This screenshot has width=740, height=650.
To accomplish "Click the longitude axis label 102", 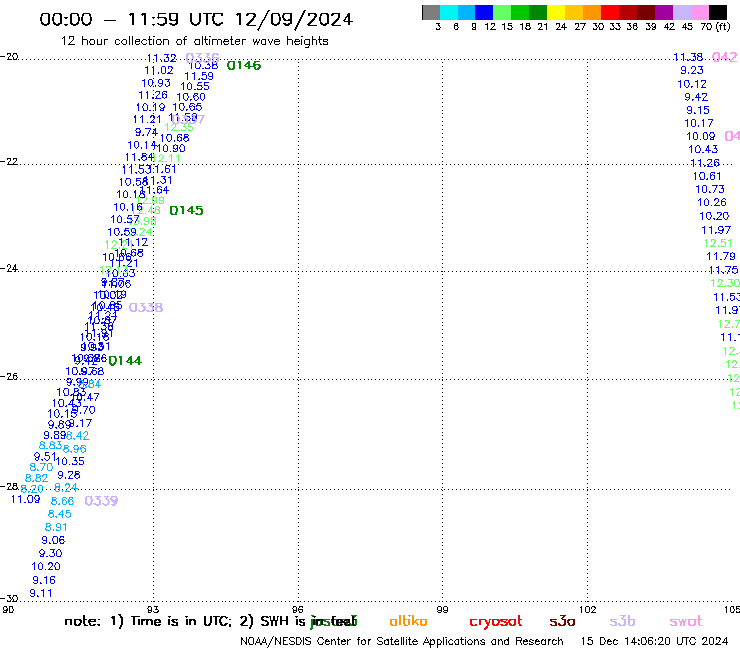I will coord(588,609).
